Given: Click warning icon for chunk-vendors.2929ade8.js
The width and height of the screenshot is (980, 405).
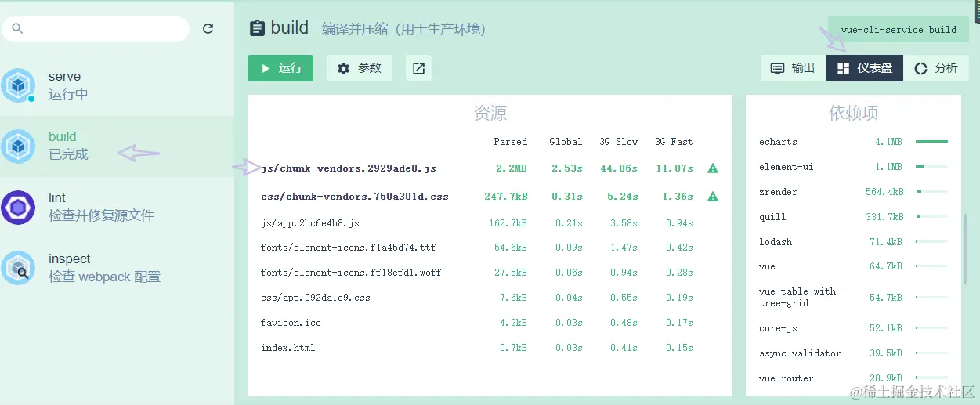Looking at the screenshot, I should [x=713, y=168].
